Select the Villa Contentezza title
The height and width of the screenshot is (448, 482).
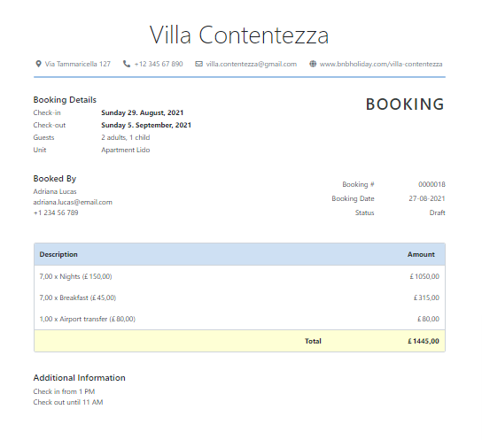click(x=239, y=35)
